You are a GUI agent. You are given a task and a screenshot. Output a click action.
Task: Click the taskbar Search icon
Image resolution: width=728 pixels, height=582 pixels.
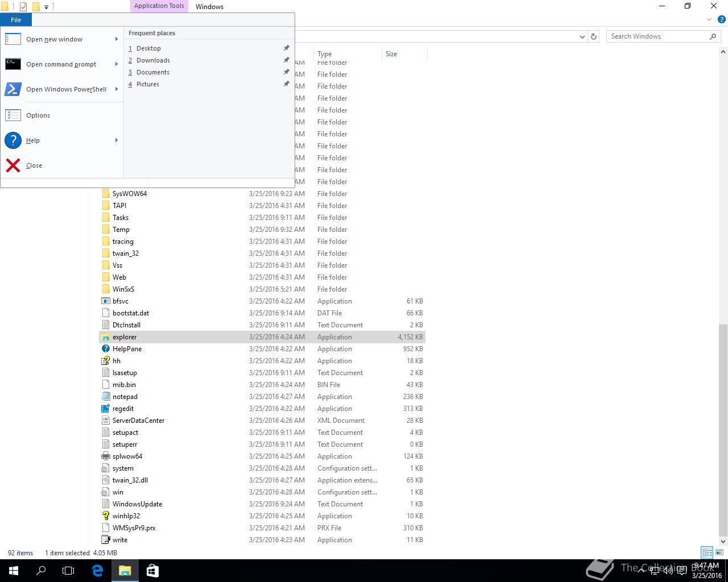pyautogui.click(x=41, y=571)
